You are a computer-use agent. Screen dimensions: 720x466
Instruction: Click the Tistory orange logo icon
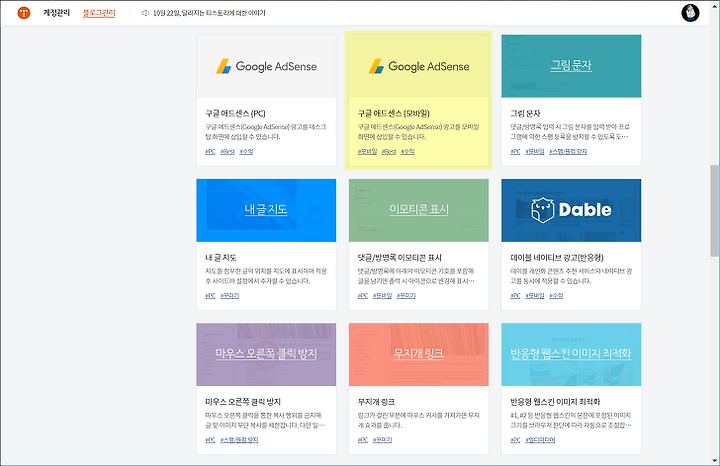coord(24,13)
